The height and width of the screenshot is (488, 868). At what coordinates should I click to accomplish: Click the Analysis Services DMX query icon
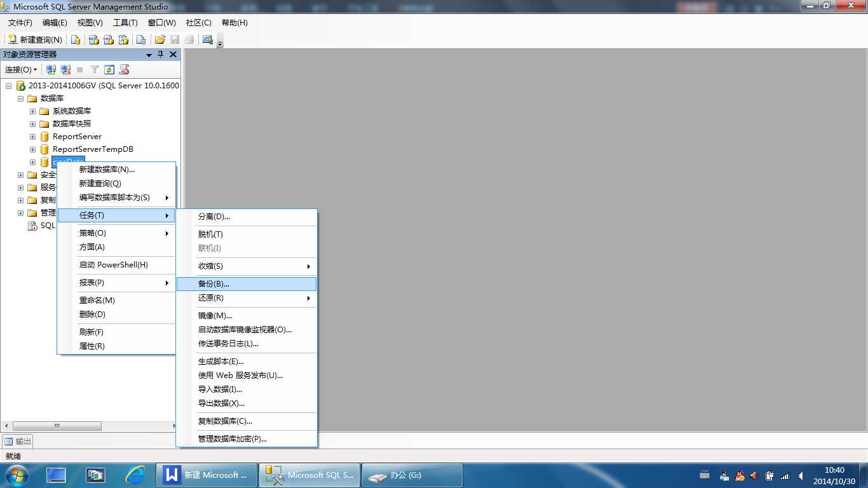[x=109, y=39]
